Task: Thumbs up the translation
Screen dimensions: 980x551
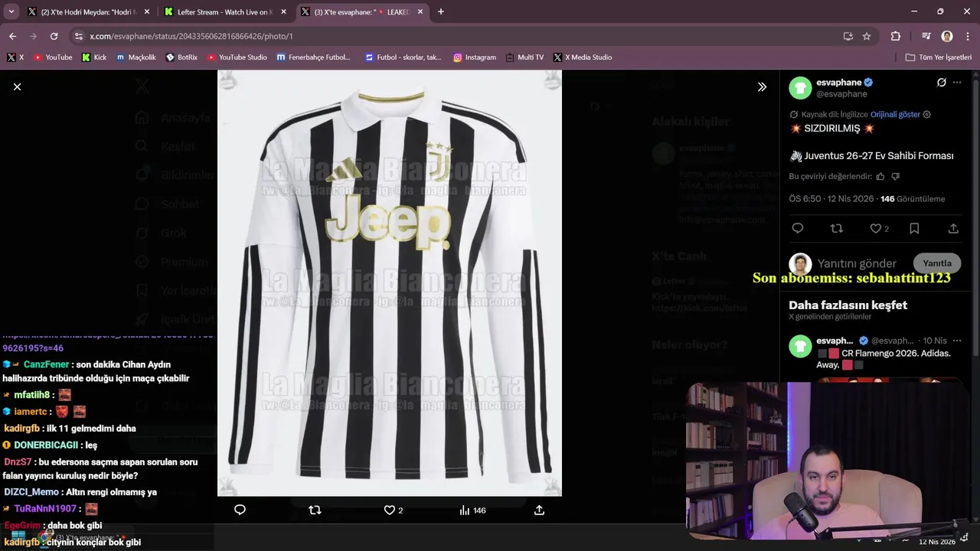Action: click(880, 176)
